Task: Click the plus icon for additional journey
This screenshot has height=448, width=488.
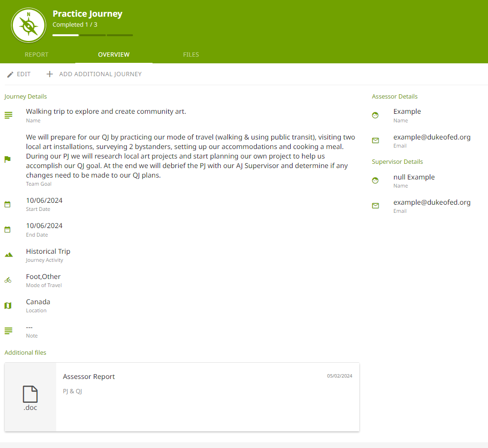Action: click(50, 74)
